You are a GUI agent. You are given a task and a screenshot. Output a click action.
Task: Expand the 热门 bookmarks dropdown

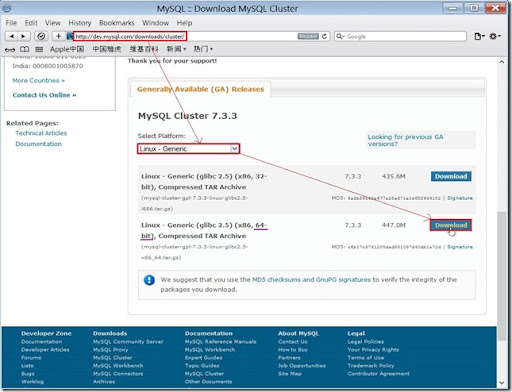pyautogui.click(x=203, y=49)
